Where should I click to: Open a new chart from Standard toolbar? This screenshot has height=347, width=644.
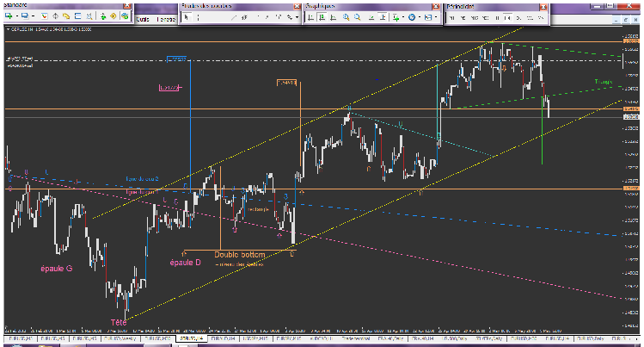tap(9, 16)
